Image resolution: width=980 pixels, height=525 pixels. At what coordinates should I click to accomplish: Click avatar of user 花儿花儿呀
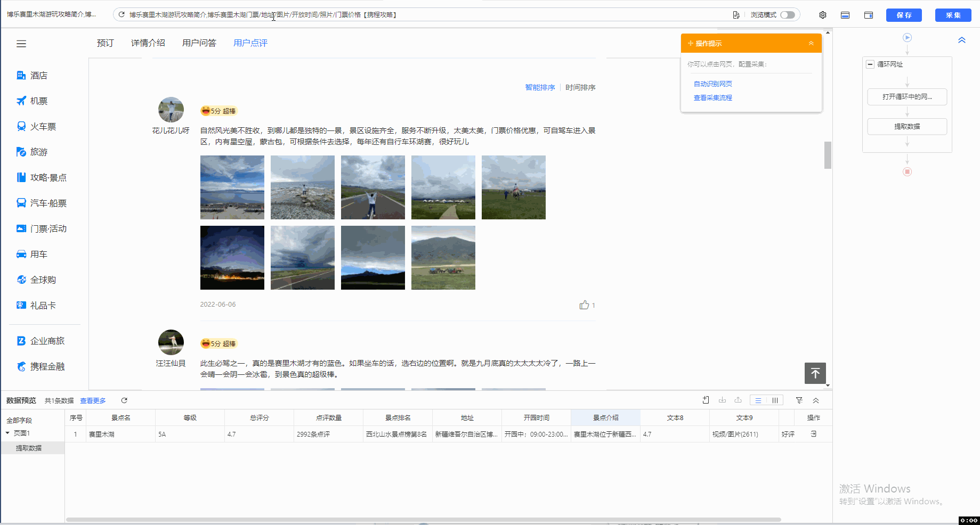pos(171,110)
